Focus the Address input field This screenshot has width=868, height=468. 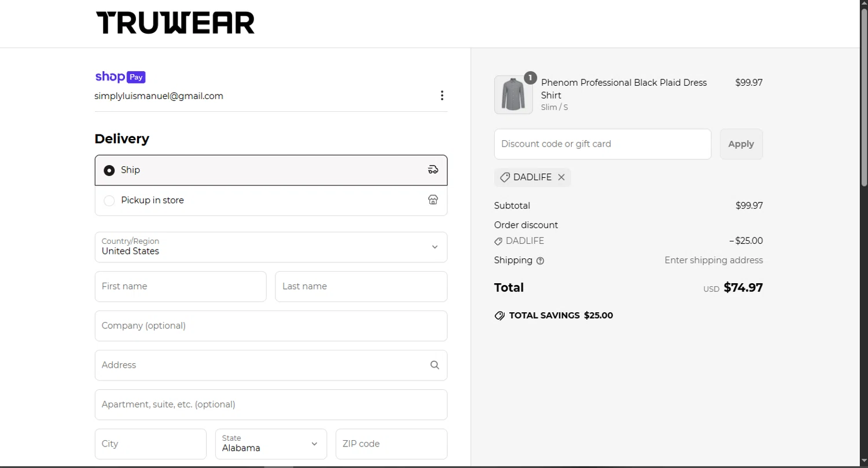click(271, 365)
